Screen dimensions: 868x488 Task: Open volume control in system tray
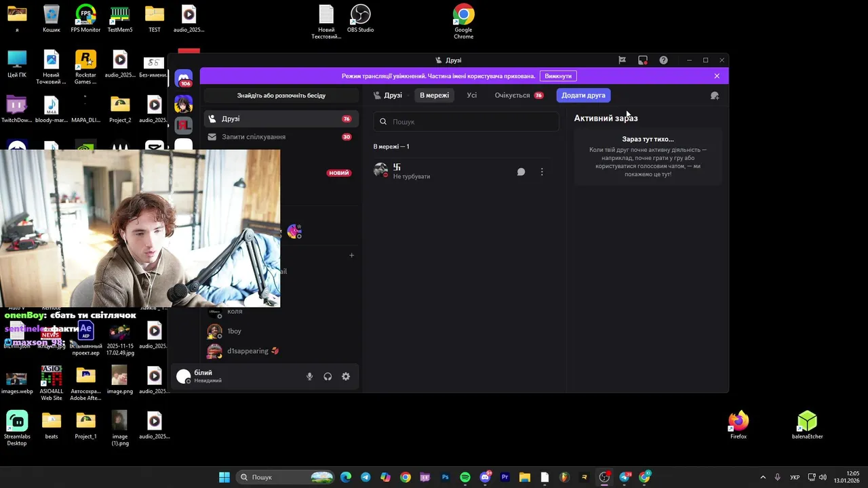click(823, 477)
